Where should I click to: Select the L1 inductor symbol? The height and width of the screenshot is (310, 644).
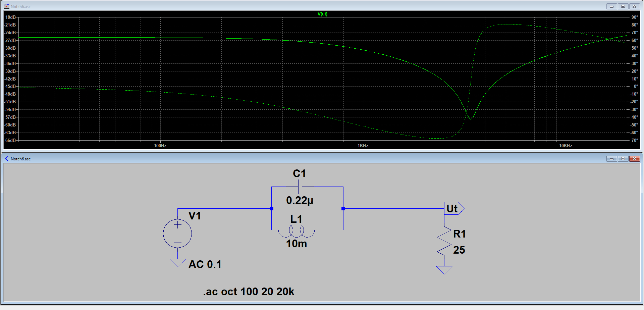[x=296, y=231]
